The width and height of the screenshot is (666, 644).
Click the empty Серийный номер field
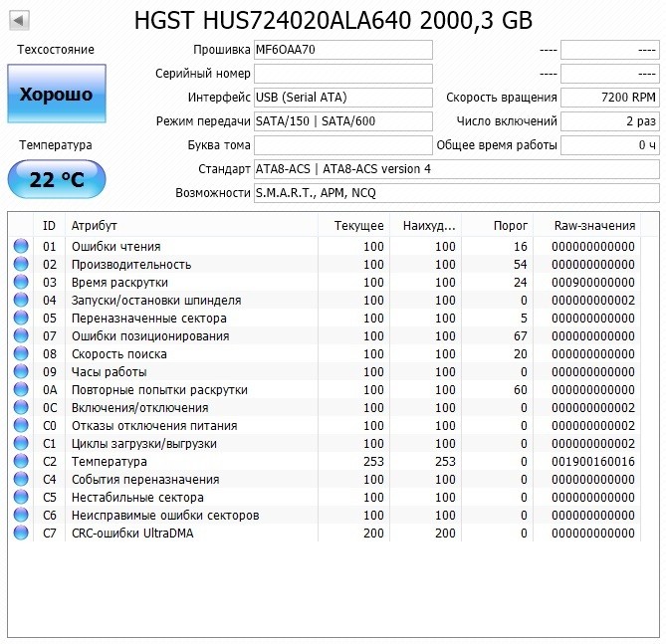pos(343,74)
